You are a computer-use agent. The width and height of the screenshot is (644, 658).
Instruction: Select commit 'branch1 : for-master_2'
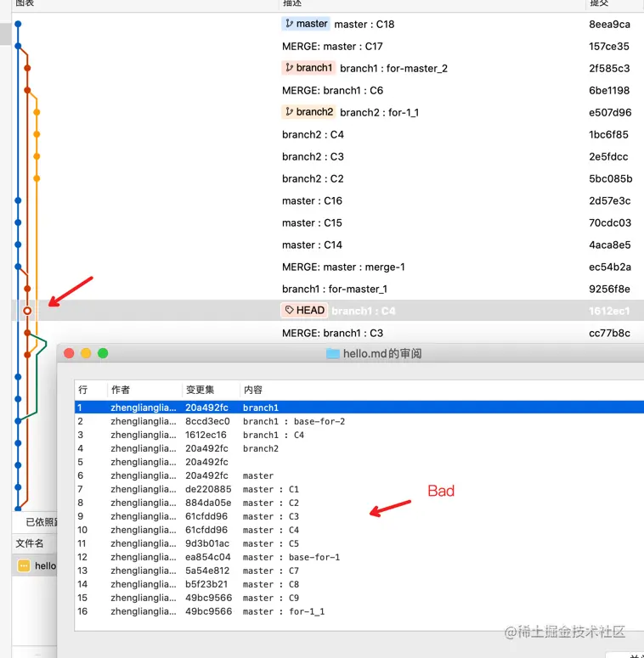coord(393,69)
